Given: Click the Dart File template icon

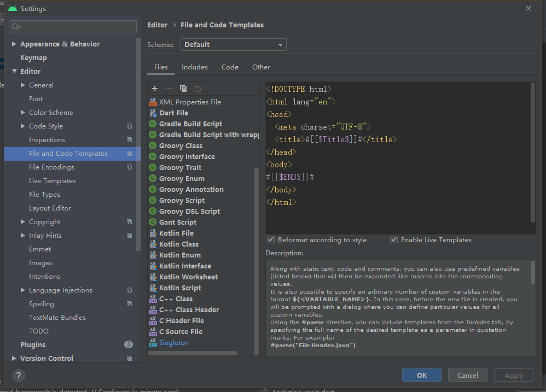Looking at the screenshot, I should pyautogui.click(x=153, y=113).
